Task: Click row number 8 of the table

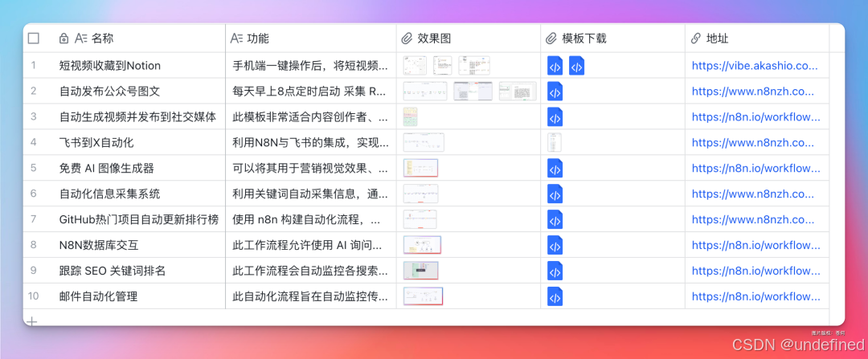Action: point(33,245)
